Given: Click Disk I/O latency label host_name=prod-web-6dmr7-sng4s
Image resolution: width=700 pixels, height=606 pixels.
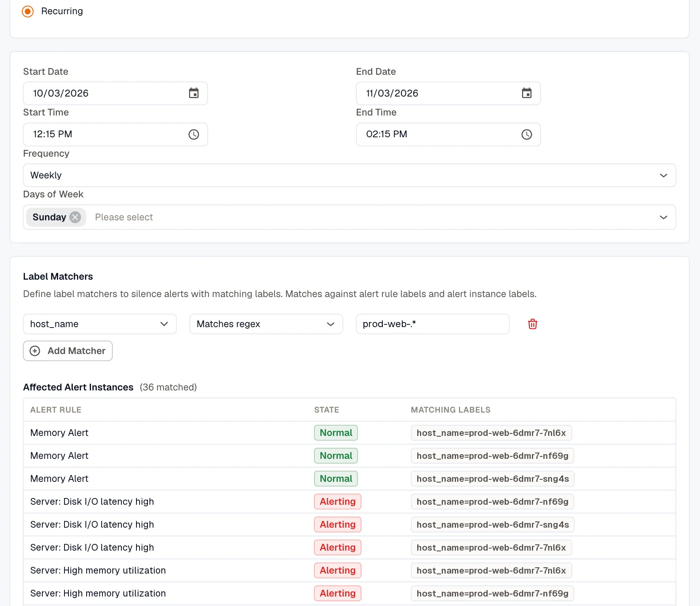Looking at the screenshot, I should [493, 525].
